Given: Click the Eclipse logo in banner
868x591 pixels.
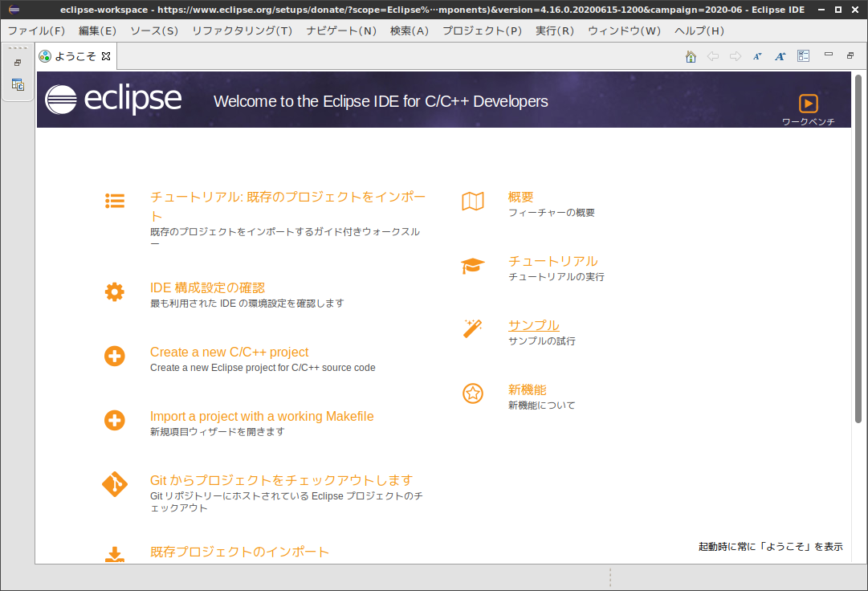Looking at the screenshot, I should pyautogui.click(x=113, y=100).
